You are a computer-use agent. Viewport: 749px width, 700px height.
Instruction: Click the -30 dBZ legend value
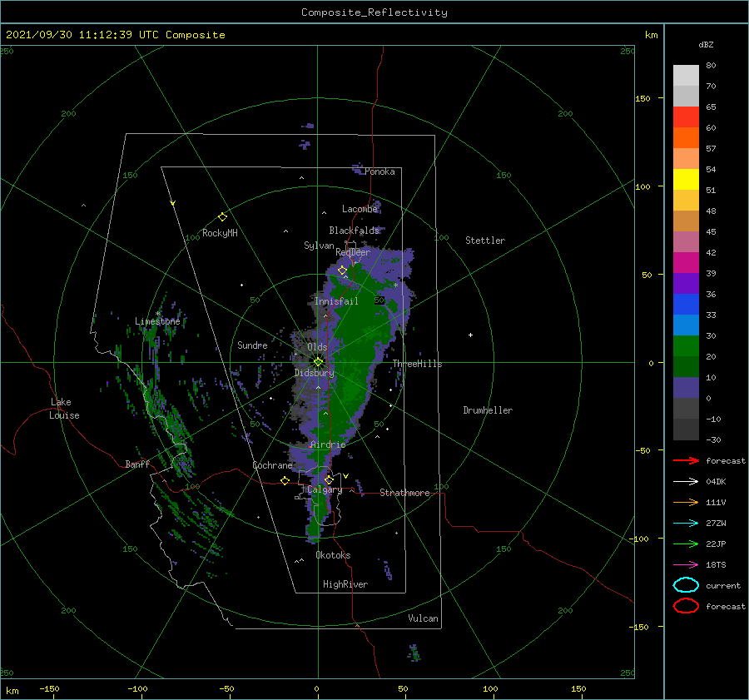tap(713, 439)
